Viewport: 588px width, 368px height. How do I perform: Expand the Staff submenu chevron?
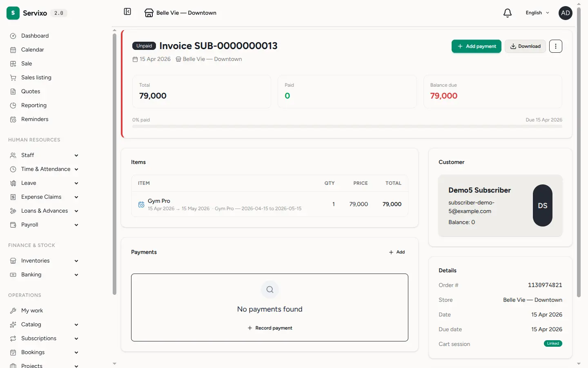click(76, 155)
